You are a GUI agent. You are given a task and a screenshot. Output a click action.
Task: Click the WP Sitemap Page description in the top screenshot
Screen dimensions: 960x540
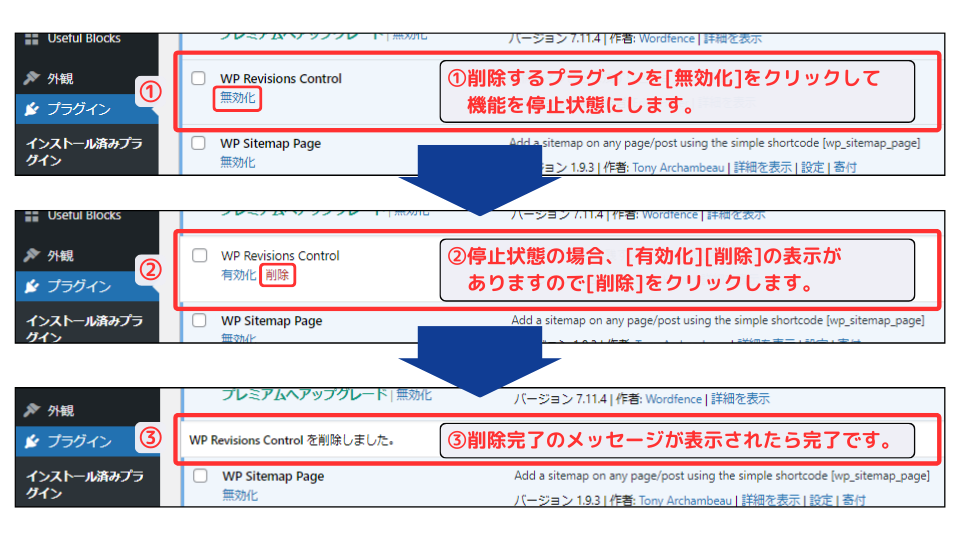coord(714,143)
